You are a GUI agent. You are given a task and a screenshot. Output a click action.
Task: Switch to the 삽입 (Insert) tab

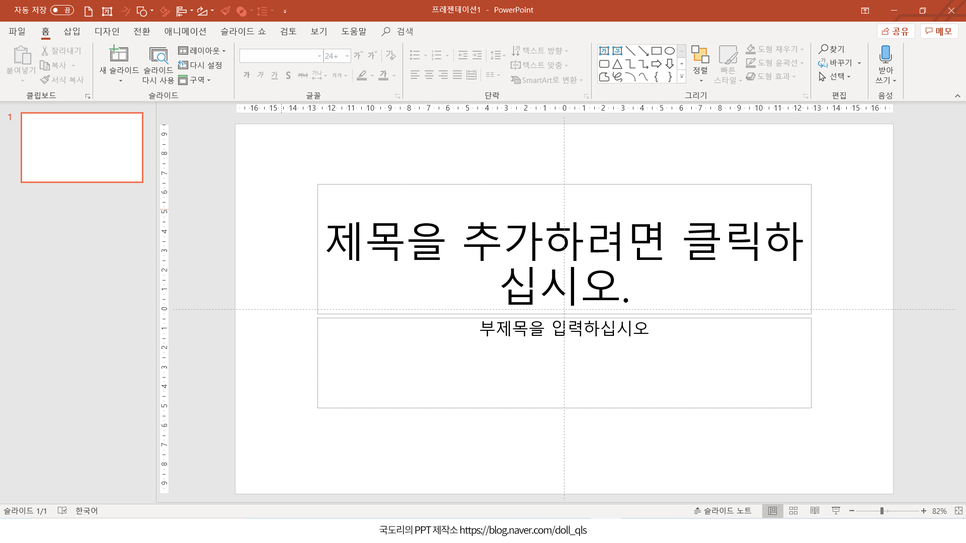pyautogui.click(x=71, y=31)
